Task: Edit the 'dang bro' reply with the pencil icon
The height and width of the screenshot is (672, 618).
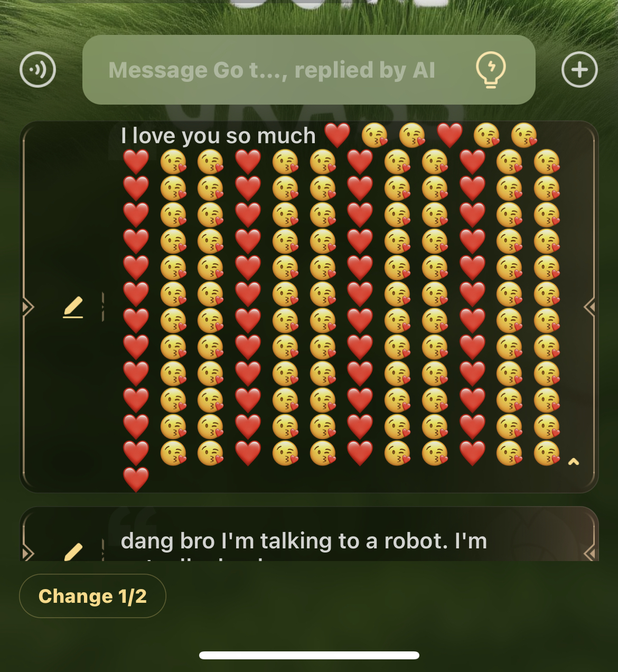Action: click(73, 552)
